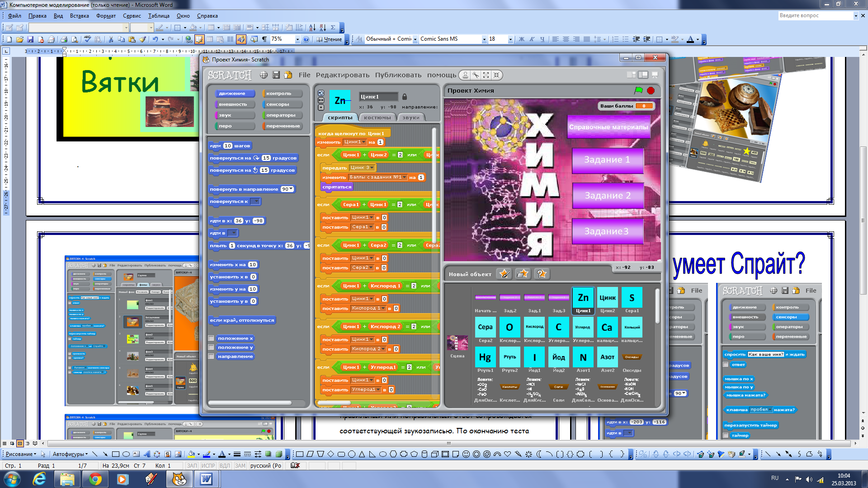Click Word's spelling check ABC icon
This screenshot has width=868, height=488.
pyautogui.click(x=88, y=39)
